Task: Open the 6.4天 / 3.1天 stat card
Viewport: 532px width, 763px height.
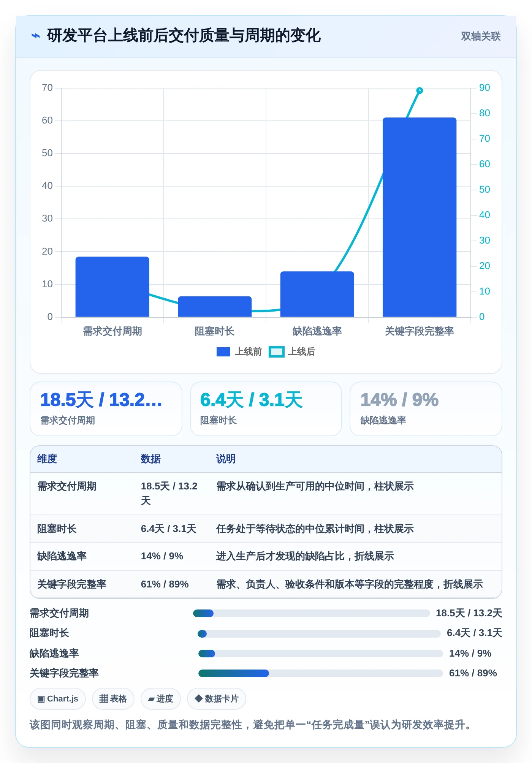Action: click(266, 409)
